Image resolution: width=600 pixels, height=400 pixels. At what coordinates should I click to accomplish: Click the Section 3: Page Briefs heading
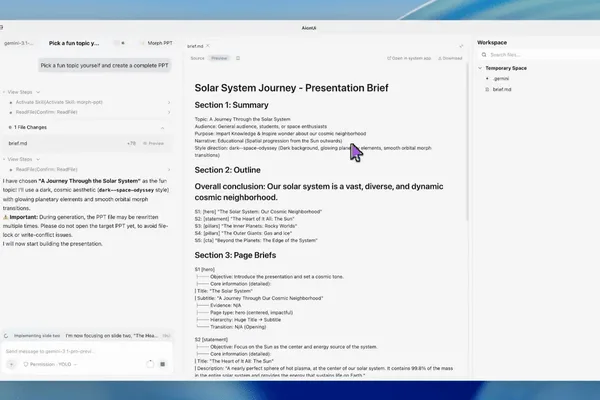click(x=235, y=255)
